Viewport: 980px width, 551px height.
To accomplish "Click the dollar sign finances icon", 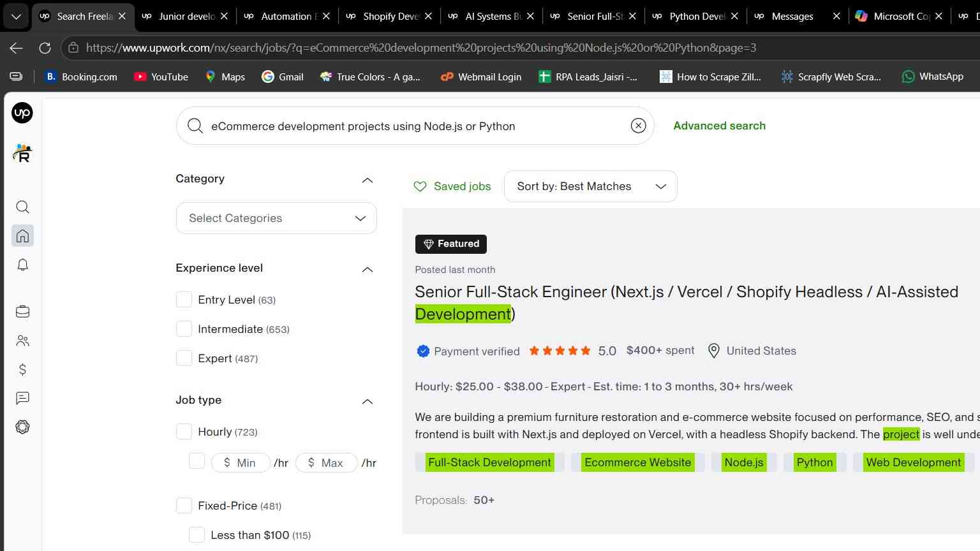I will (x=22, y=369).
